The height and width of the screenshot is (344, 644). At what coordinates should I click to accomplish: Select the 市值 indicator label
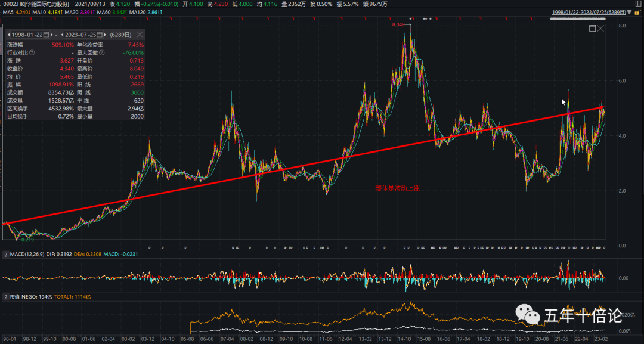click(15, 297)
